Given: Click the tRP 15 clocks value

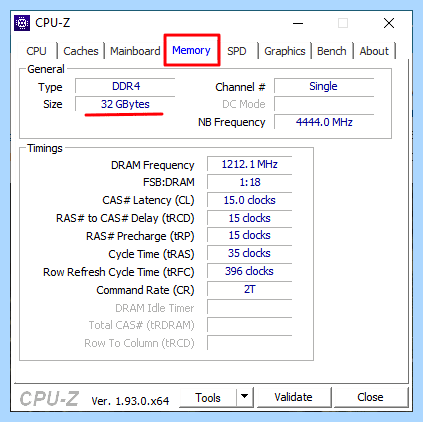Looking at the screenshot, I should tap(250, 235).
